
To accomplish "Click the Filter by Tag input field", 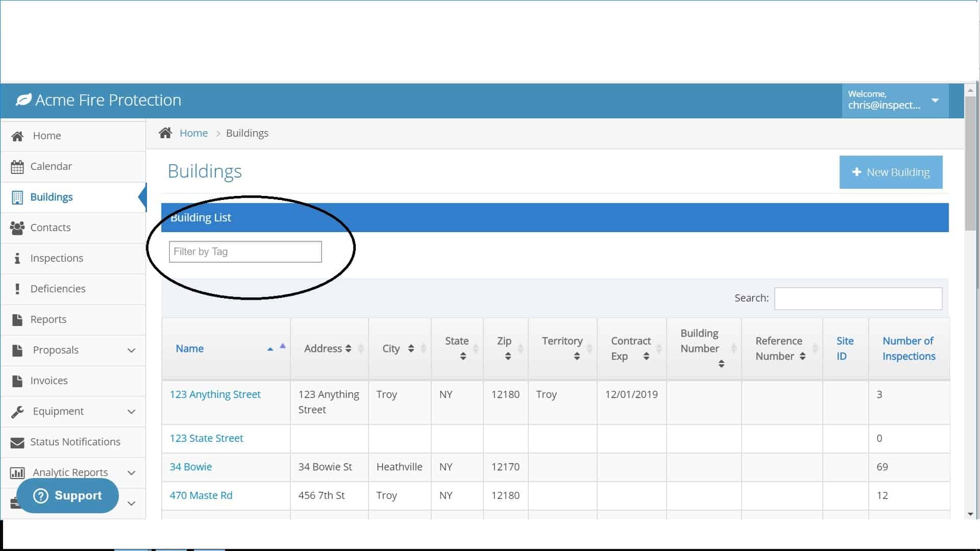I will point(245,252).
